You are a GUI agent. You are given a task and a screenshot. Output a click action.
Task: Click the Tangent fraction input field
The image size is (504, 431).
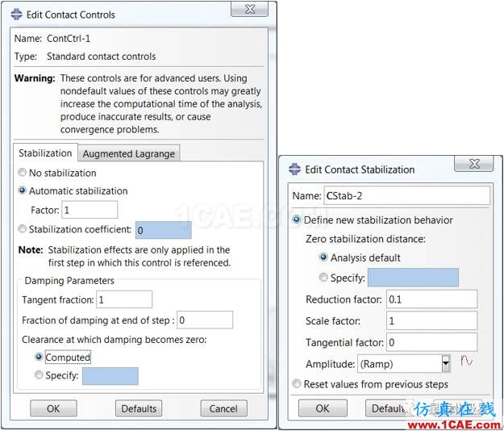click(x=124, y=299)
